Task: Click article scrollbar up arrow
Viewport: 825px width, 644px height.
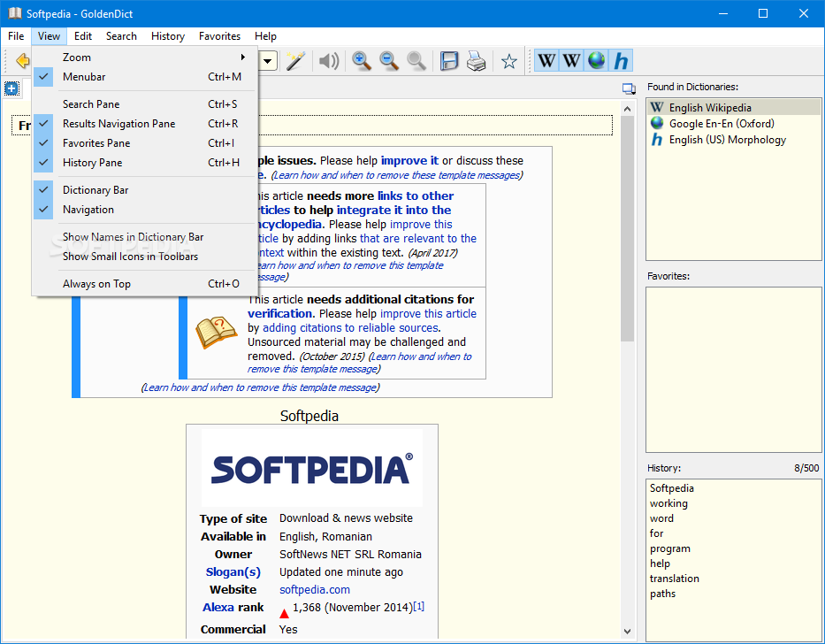Action: tap(627, 109)
